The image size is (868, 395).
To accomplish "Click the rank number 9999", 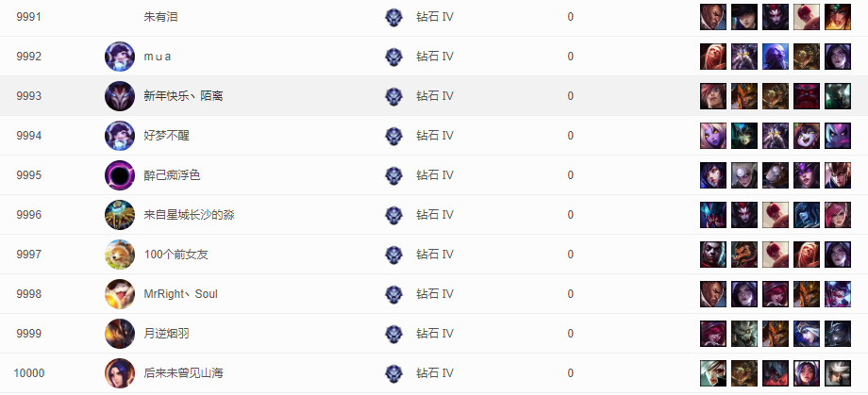I will tap(29, 334).
